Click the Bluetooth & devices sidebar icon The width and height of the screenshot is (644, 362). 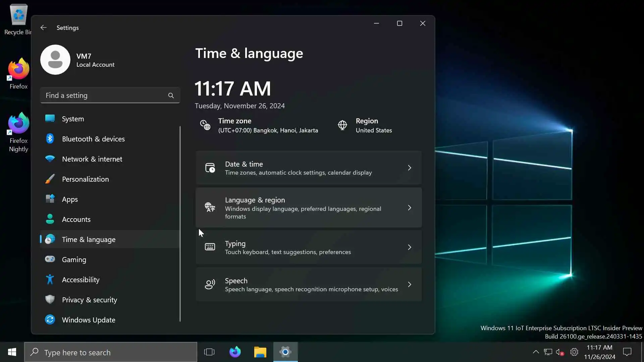point(50,138)
